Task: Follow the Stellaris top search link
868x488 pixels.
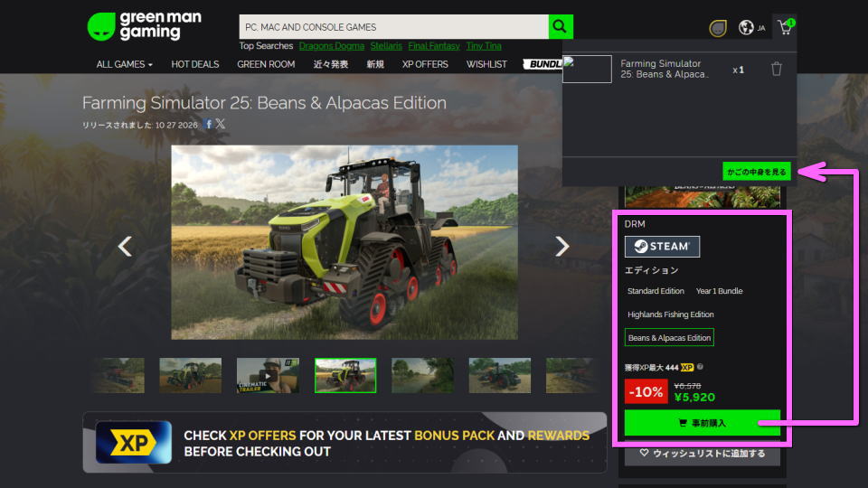Action: 386,46
